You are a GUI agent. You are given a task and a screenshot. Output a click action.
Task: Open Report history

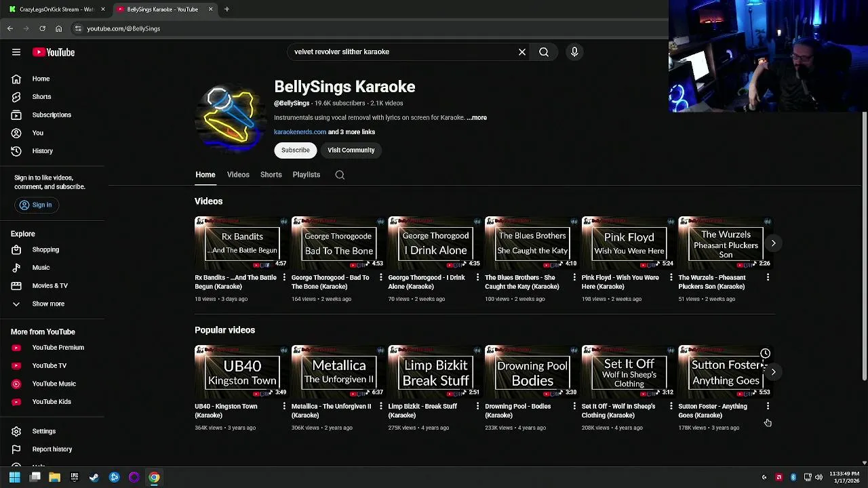point(52,449)
